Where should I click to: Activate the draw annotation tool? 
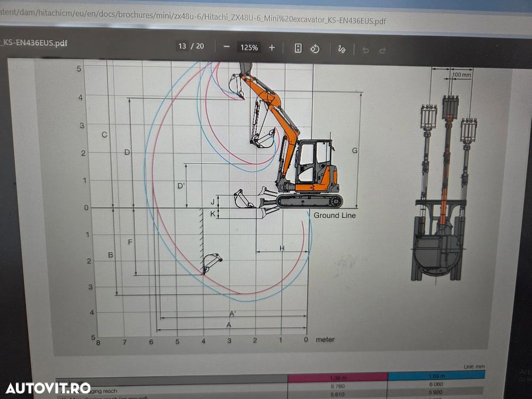coord(342,49)
